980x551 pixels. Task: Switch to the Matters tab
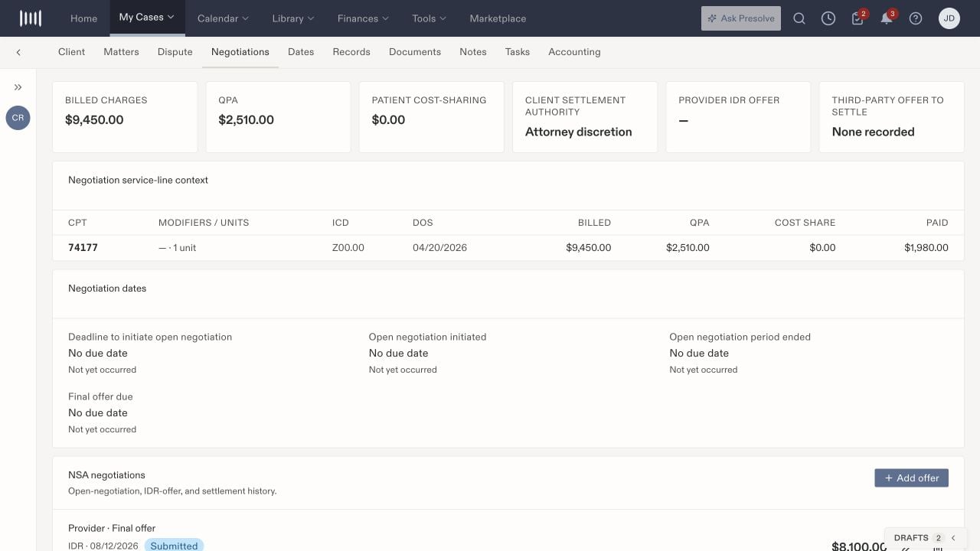(x=122, y=52)
